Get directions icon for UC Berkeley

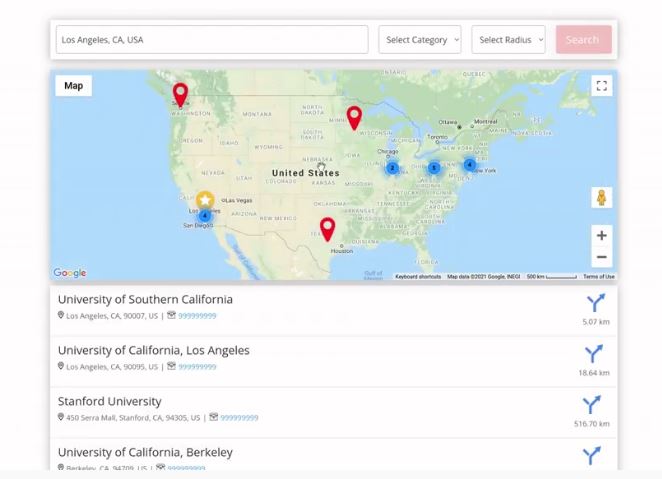pos(591,456)
